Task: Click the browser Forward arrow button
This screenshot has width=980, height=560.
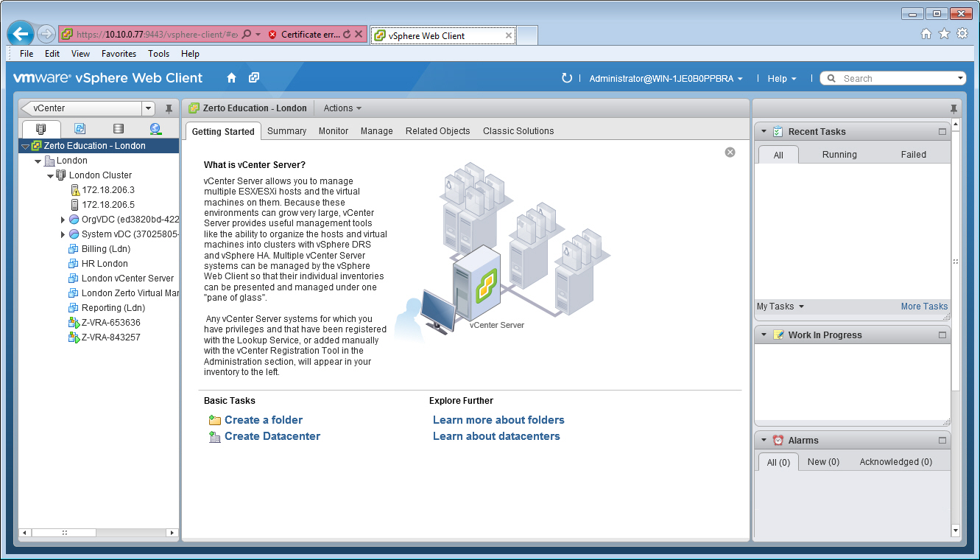Action: pyautogui.click(x=46, y=34)
